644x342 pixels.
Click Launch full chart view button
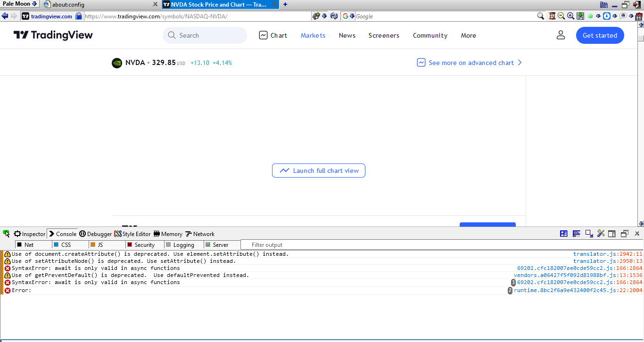click(x=319, y=171)
